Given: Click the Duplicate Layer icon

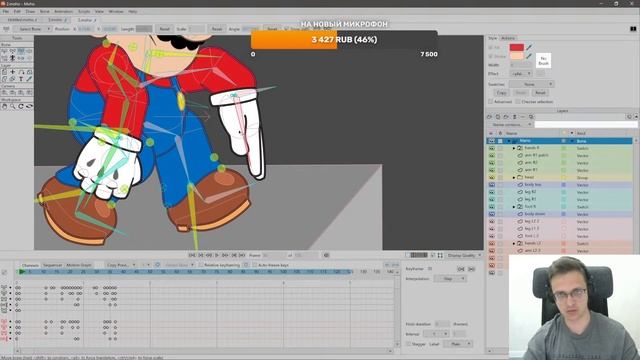Looking at the screenshot, I should 498,117.
